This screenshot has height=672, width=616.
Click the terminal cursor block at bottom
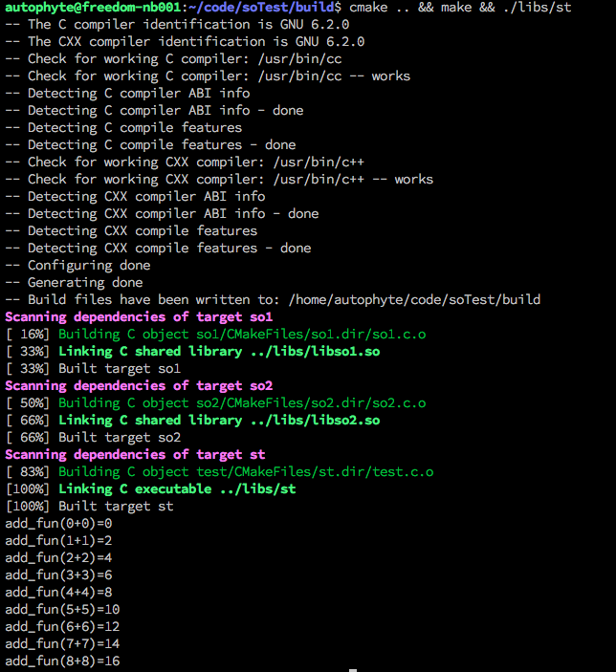[353, 670]
